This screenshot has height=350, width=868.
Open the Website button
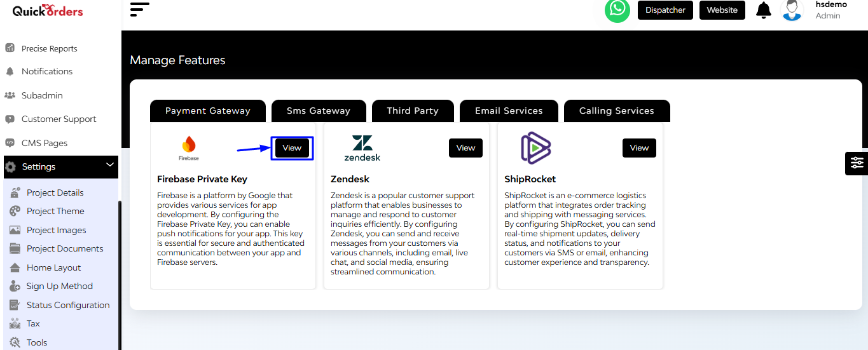(x=722, y=10)
